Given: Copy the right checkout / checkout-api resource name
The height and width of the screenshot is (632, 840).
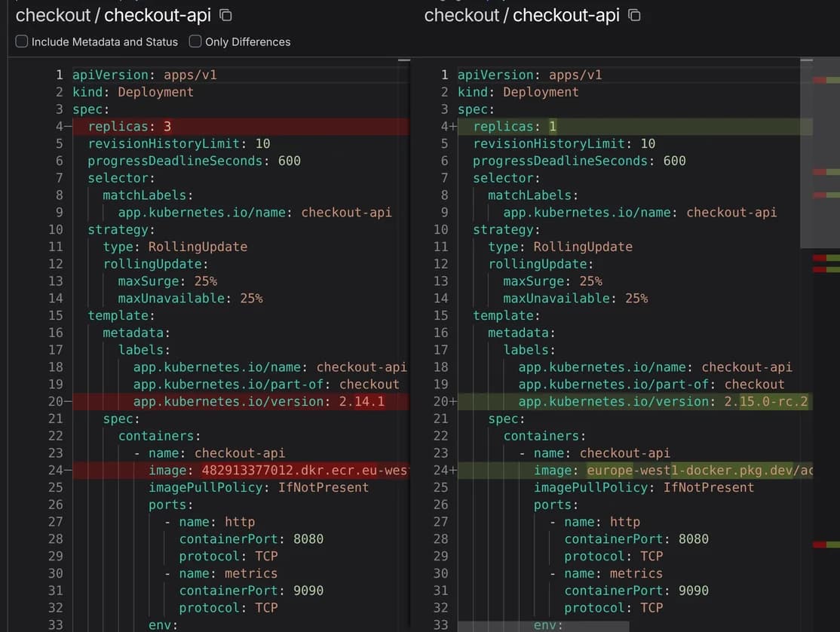Looking at the screenshot, I should point(634,16).
